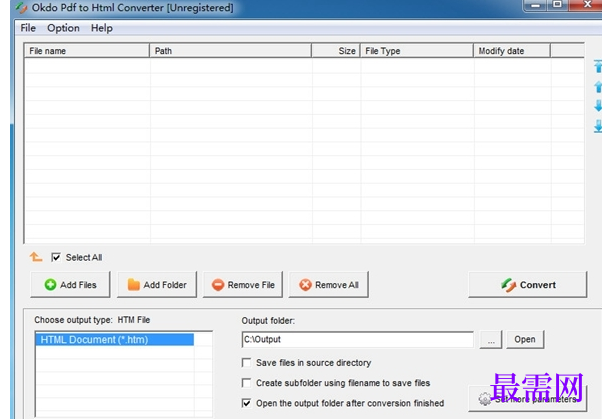Move selected file to top arrow

pyautogui.click(x=598, y=66)
